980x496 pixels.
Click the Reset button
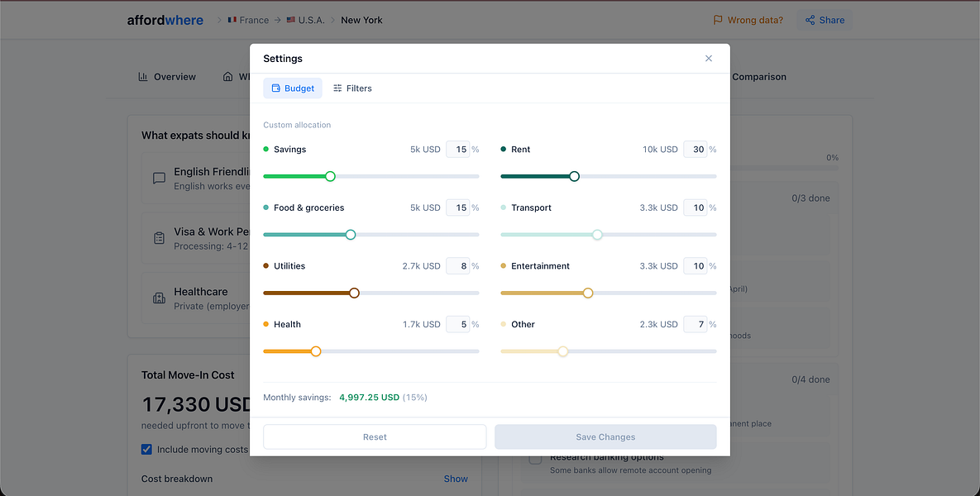click(x=375, y=436)
